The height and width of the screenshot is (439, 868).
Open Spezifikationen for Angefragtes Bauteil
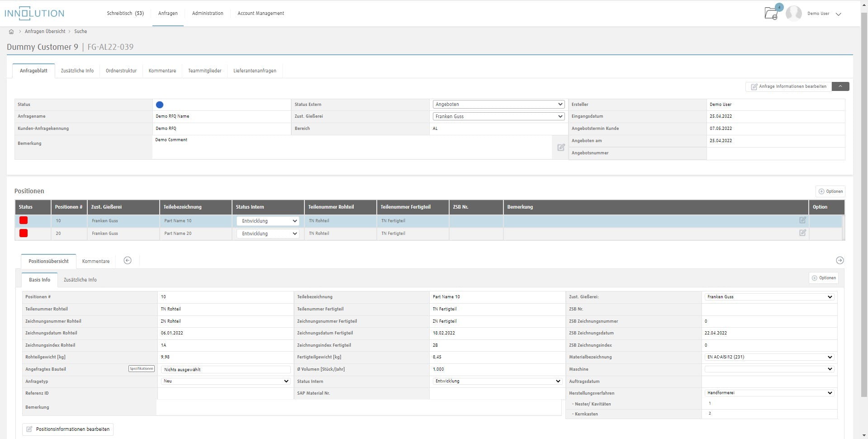(x=141, y=368)
